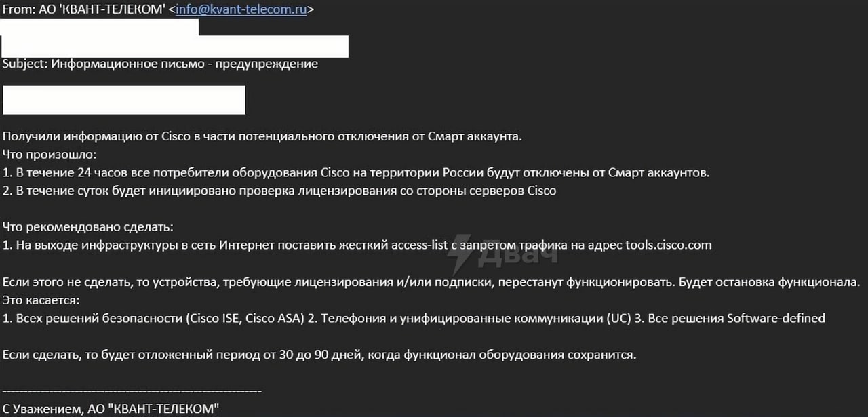Click the word "access-list" in the recommendation

[x=419, y=245]
